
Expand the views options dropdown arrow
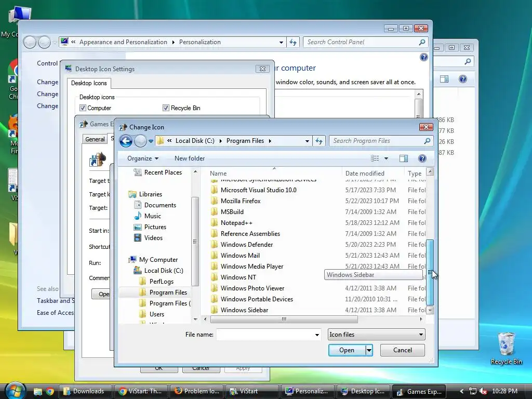pyautogui.click(x=386, y=158)
